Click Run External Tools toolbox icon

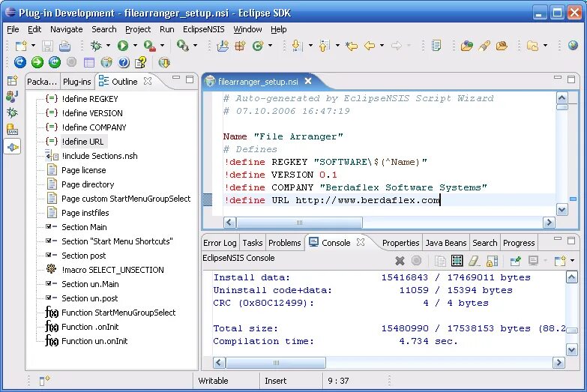point(149,46)
